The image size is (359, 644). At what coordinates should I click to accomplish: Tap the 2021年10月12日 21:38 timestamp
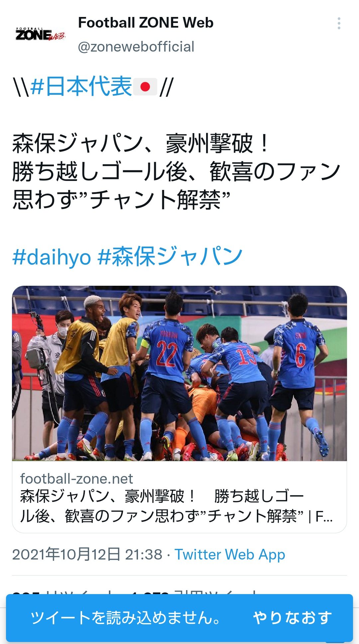(x=87, y=555)
